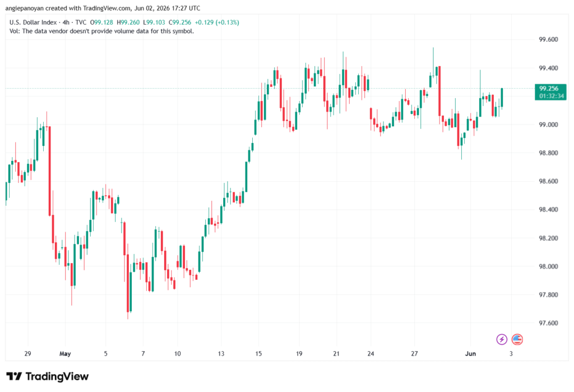The image size is (574, 392).
Task: Click the 24 date label on time axis
Action: (x=371, y=353)
